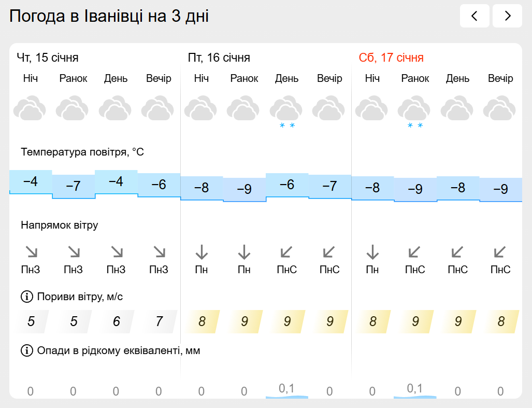Click Thursday night temperature bar −4
532x408 pixels.
[31, 182]
